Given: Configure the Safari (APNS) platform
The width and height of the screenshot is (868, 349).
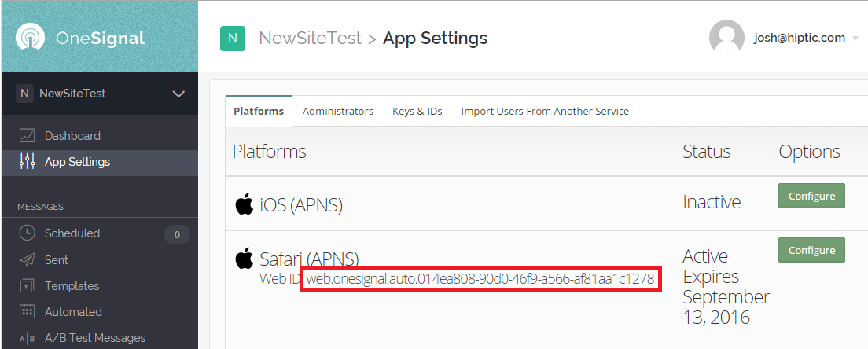Looking at the screenshot, I should pos(811,250).
